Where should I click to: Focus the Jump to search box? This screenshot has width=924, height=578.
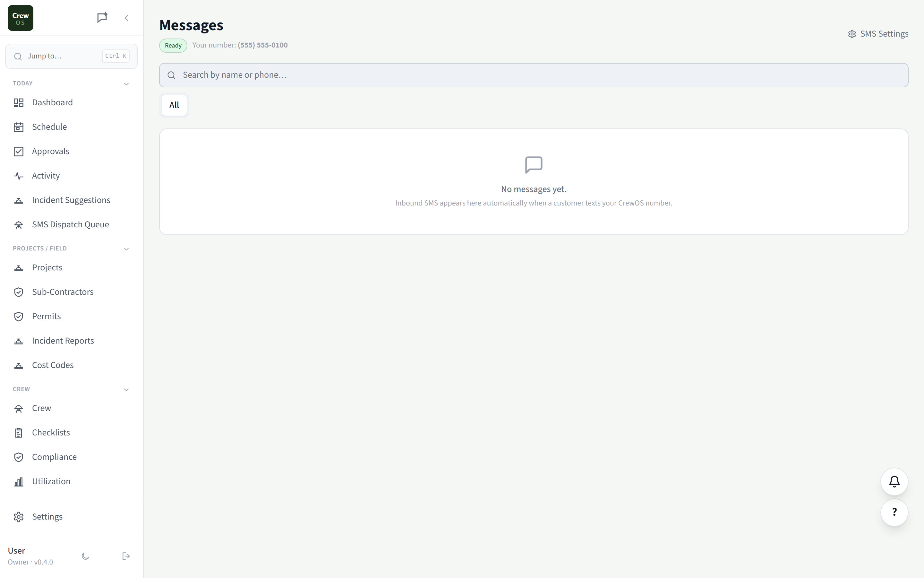pos(72,56)
